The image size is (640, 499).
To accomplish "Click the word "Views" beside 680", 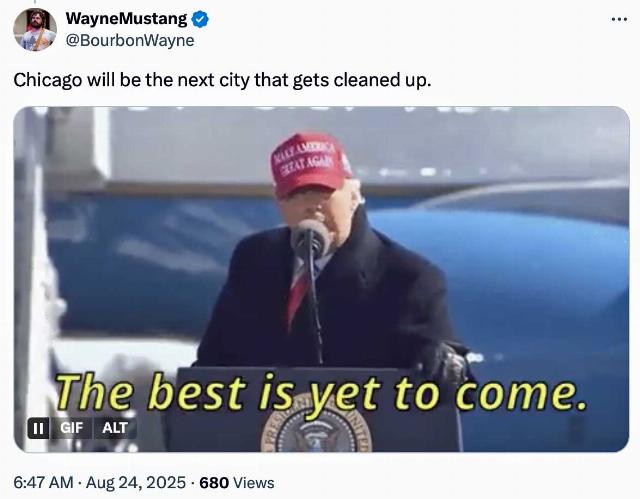I will (x=253, y=483).
